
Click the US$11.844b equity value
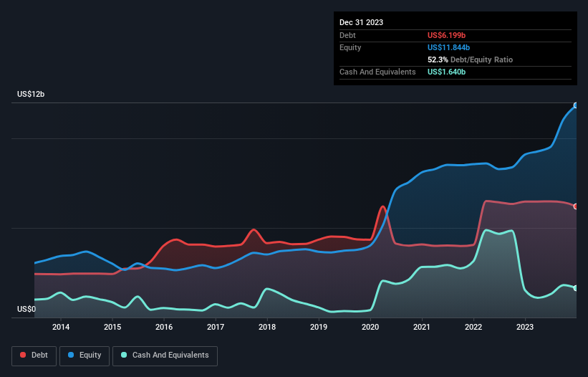[448, 47]
